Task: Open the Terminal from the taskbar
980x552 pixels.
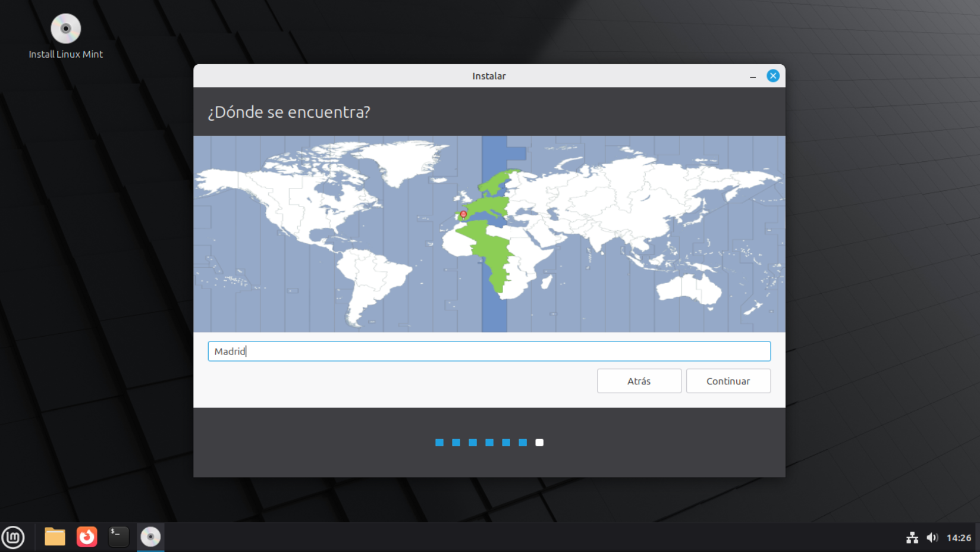Action: click(x=118, y=537)
